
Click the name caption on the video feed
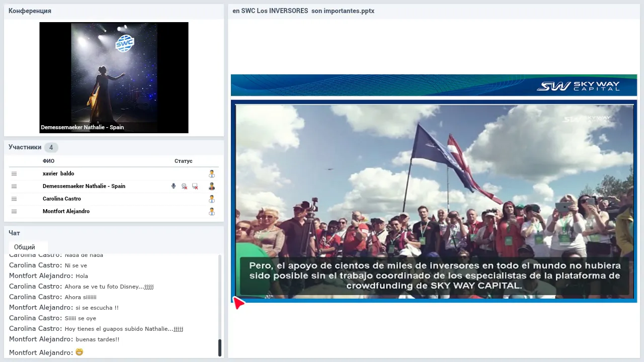pyautogui.click(x=83, y=127)
